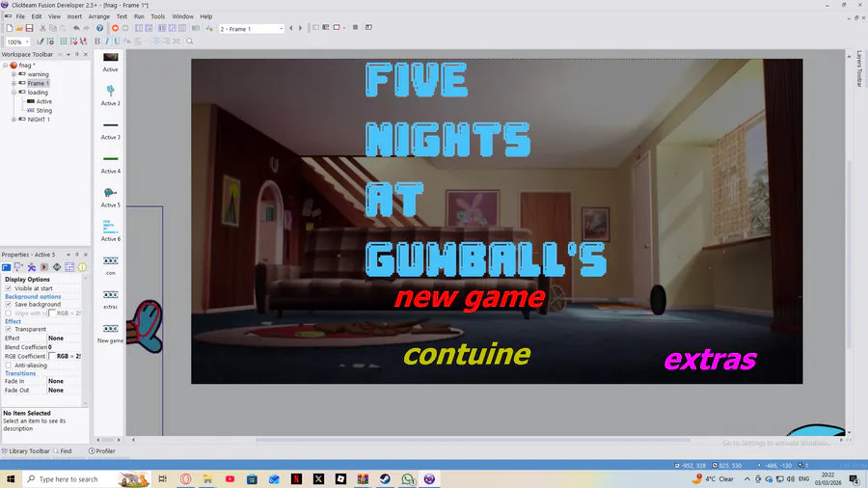The image size is (868, 488).
Task: Open the Effect None dropdown value
Action: coord(64,339)
